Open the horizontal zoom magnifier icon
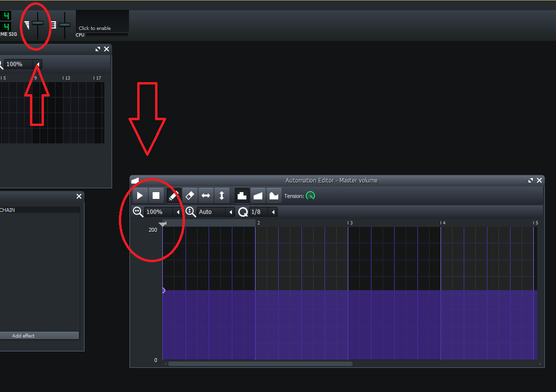Image resolution: width=556 pixels, height=392 pixels. pos(138,211)
